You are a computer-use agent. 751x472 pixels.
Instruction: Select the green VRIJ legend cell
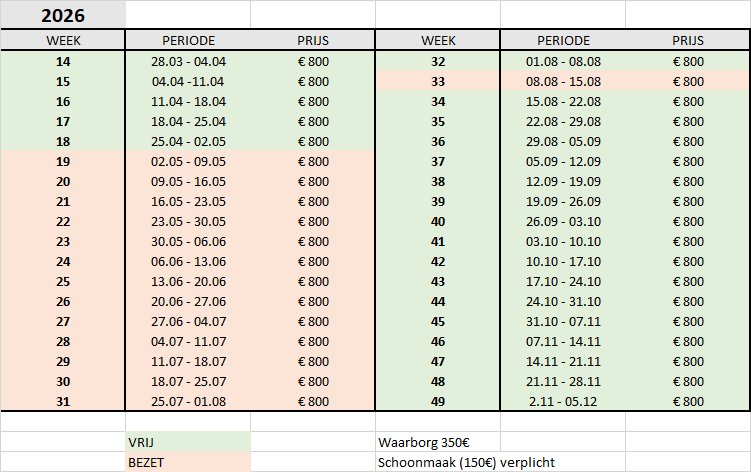click(188, 442)
